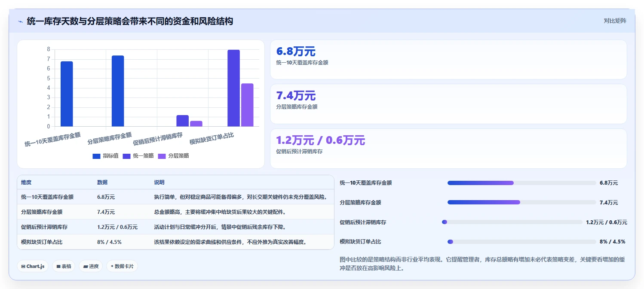
Task: Click the 分层策略 legend text
Action: (x=178, y=156)
